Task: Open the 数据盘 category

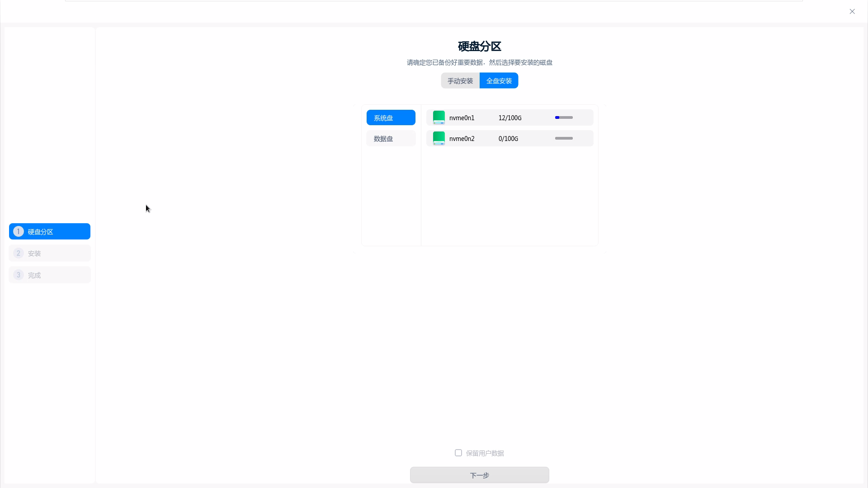Action: (x=391, y=138)
